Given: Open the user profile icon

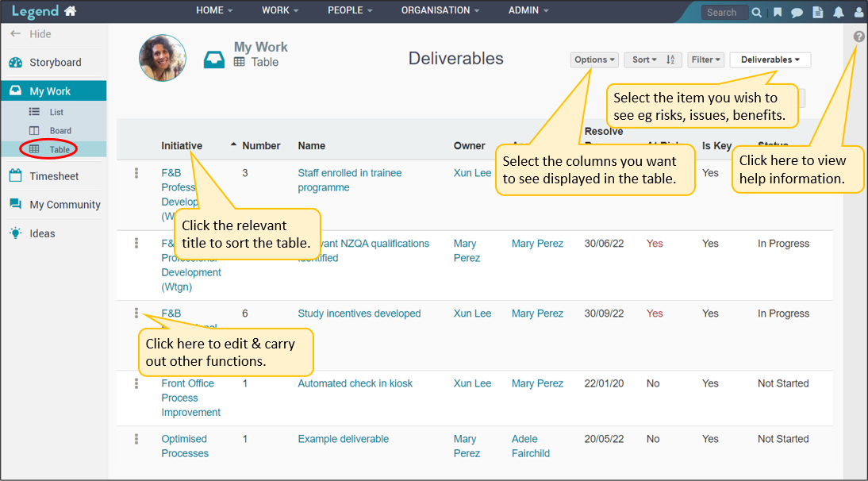Looking at the screenshot, I should click(x=858, y=12).
